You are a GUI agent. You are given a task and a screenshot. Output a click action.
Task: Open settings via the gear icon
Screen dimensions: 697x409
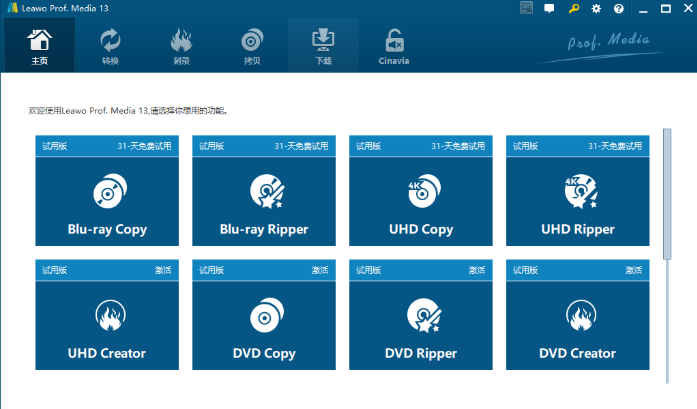596,8
